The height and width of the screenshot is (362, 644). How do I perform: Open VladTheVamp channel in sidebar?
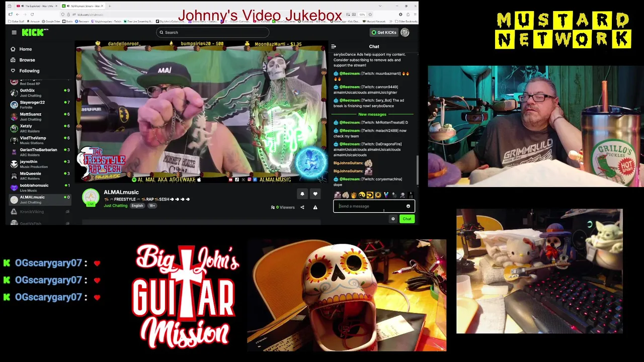click(39, 140)
